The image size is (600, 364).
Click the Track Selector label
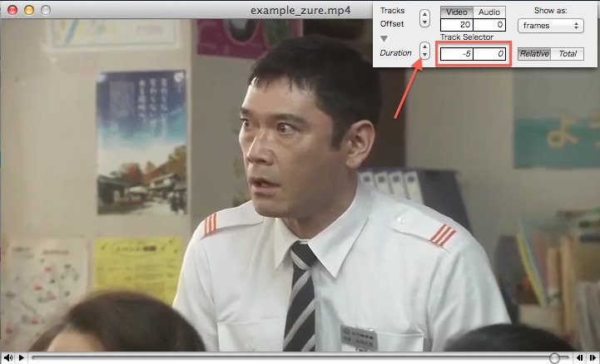click(467, 37)
